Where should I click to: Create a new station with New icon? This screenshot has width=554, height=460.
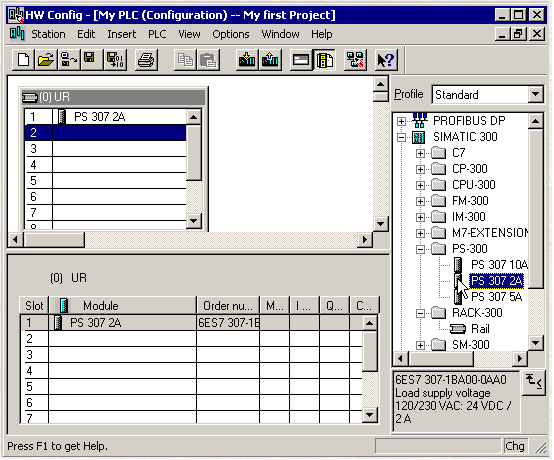point(23,60)
